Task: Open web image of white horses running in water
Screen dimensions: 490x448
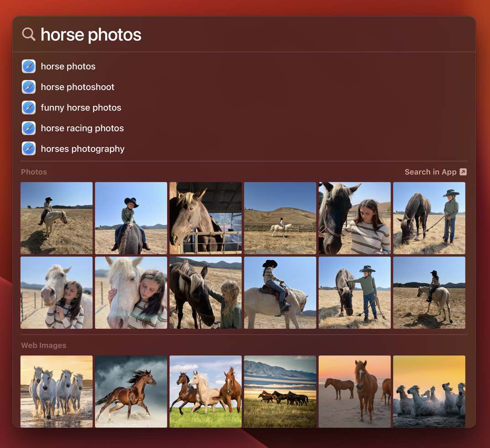Action: [x=57, y=391]
